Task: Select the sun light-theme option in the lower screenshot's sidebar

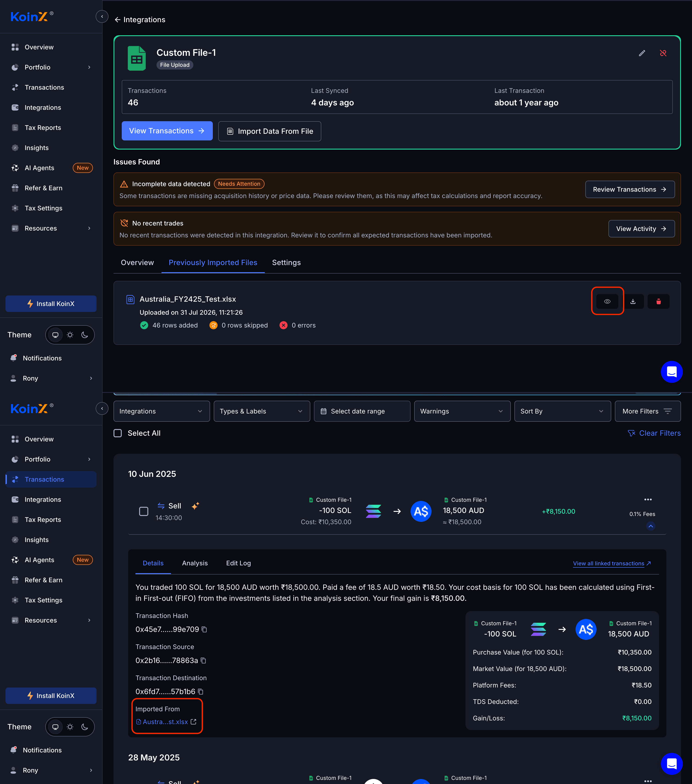Action: coord(70,727)
